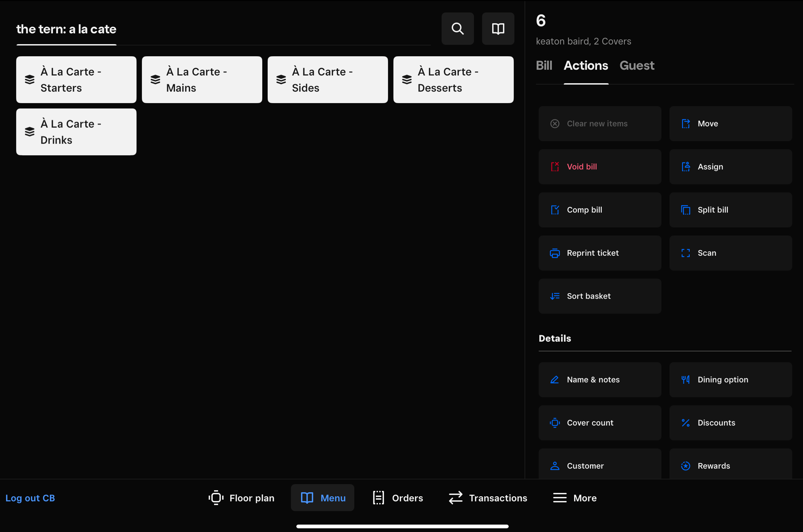Open the search icon at top
Viewport: 803px width, 532px height.
(x=457, y=29)
